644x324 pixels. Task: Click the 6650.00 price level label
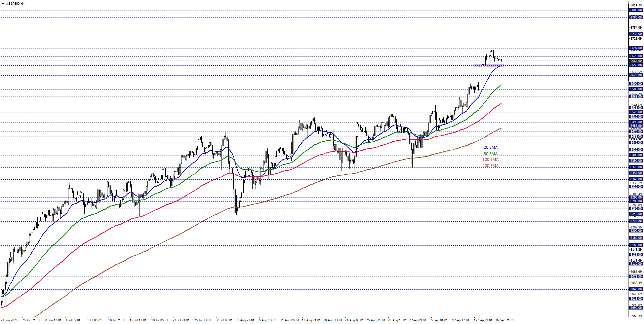tap(636, 65)
